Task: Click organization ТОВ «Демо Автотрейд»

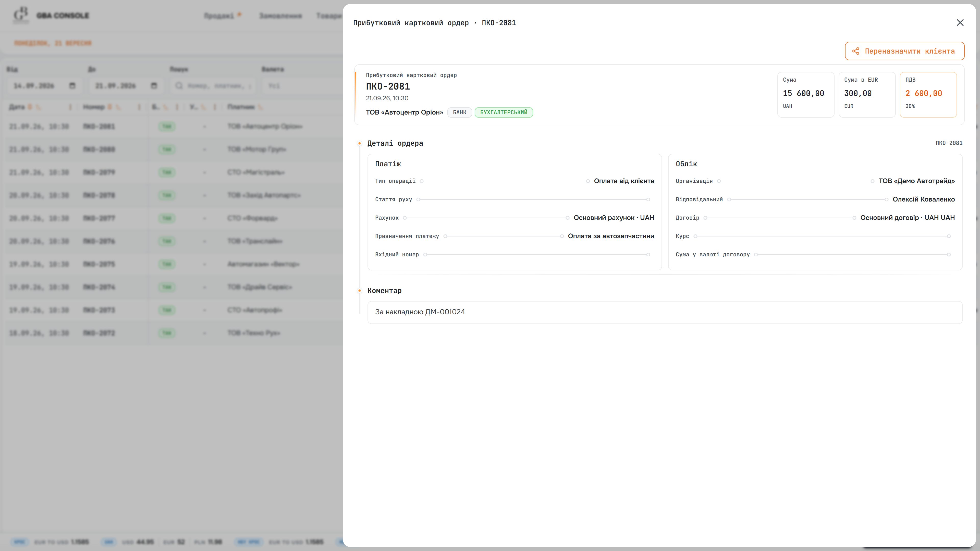Action: point(916,181)
